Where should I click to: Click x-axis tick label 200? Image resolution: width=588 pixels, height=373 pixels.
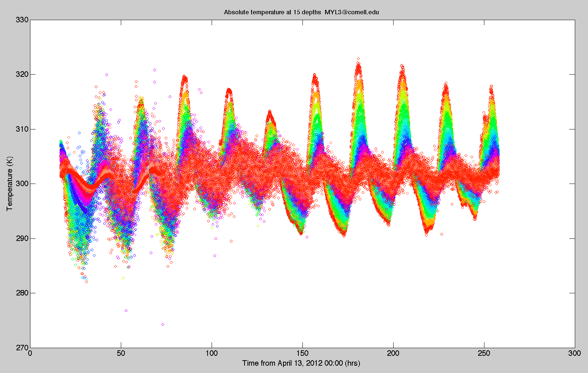click(393, 353)
